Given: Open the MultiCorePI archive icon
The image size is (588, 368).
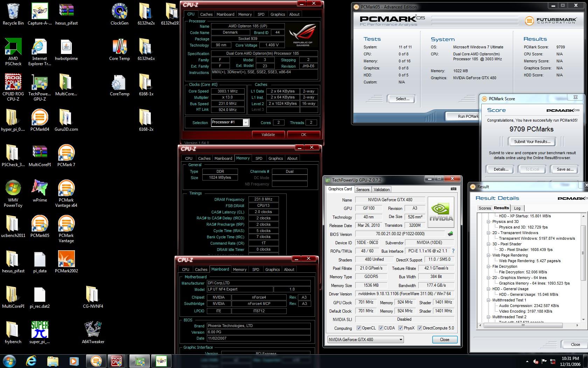Looking at the screenshot, I should (40, 156).
